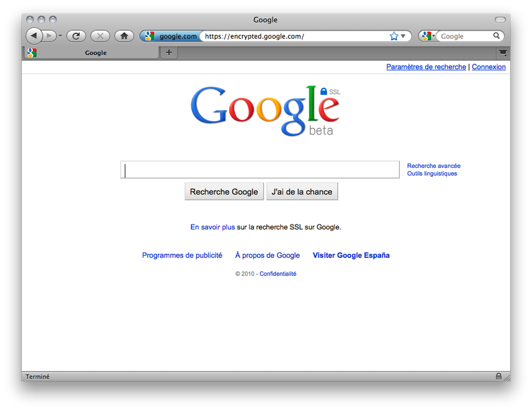Click the Google beta logo
Viewport: 532px width, 411px height.
265,111
